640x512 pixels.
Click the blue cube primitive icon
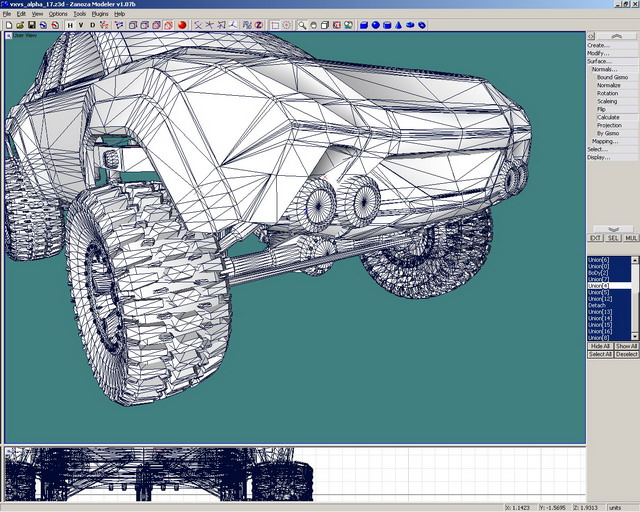click(363, 25)
